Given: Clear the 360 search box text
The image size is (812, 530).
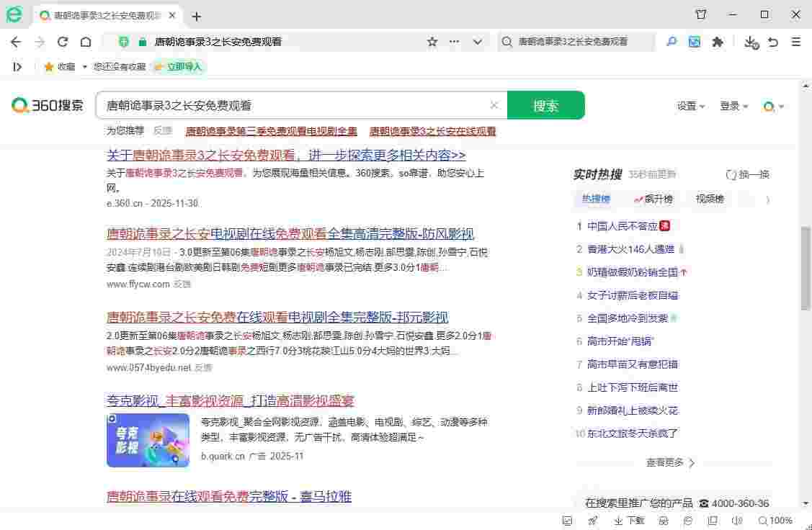Looking at the screenshot, I should point(494,106).
